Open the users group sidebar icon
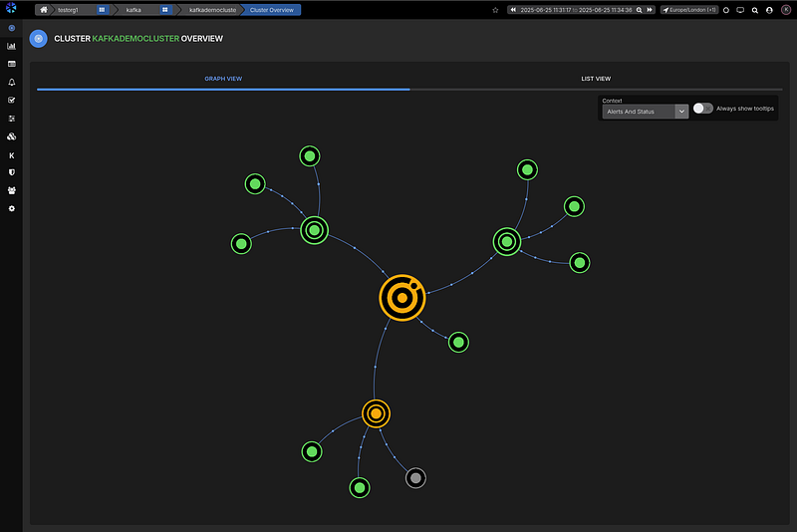 pyautogui.click(x=12, y=190)
